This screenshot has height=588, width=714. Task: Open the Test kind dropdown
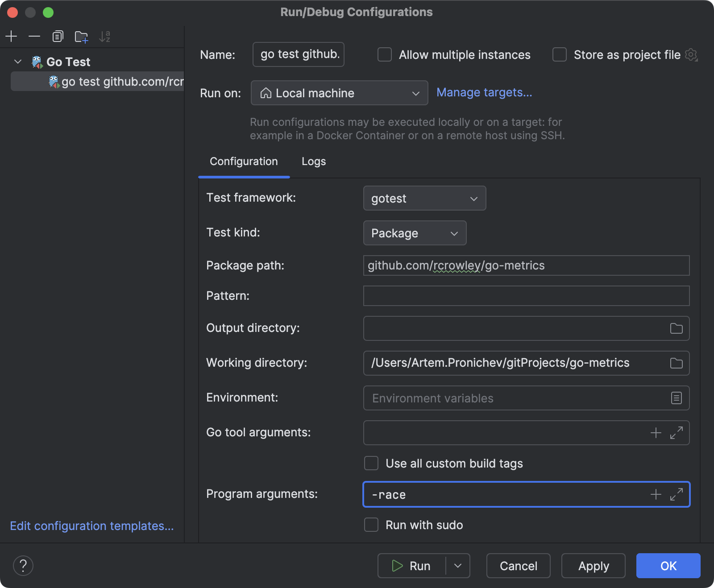point(415,233)
